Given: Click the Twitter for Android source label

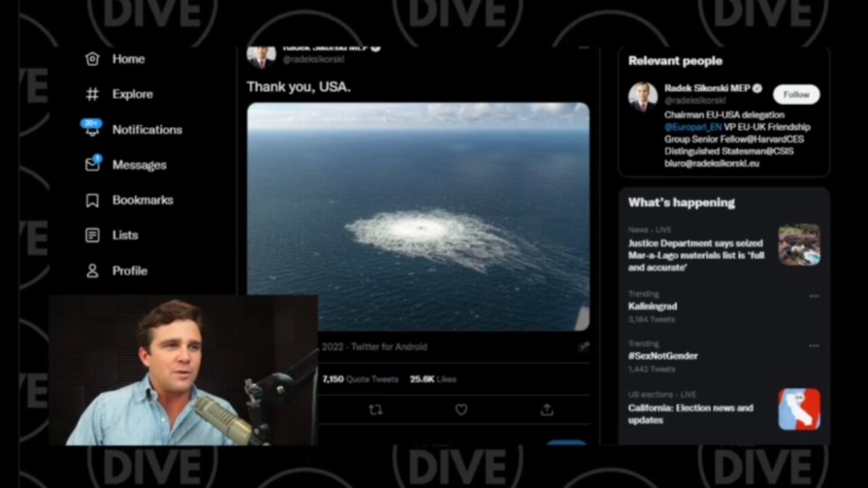Looking at the screenshot, I should [x=389, y=346].
